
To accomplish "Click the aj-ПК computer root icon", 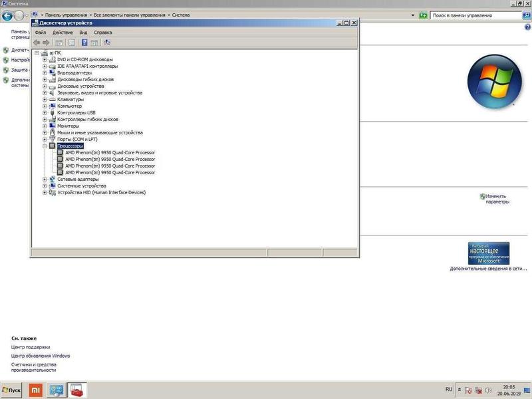I will click(44, 53).
